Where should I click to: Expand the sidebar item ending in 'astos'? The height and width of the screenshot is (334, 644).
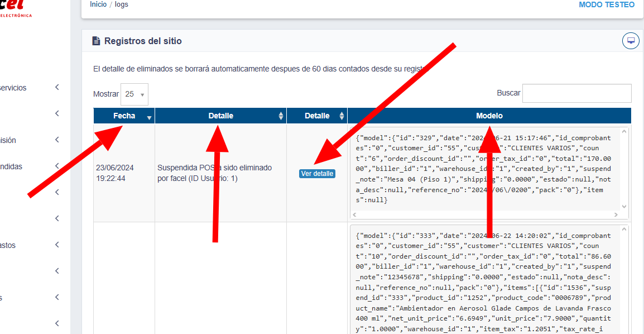click(x=57, y=245)
